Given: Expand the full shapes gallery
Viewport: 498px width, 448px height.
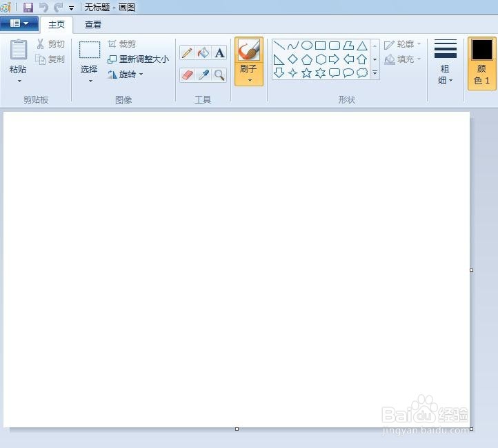Looking at the screenshot, I should [x=375, y=72].
